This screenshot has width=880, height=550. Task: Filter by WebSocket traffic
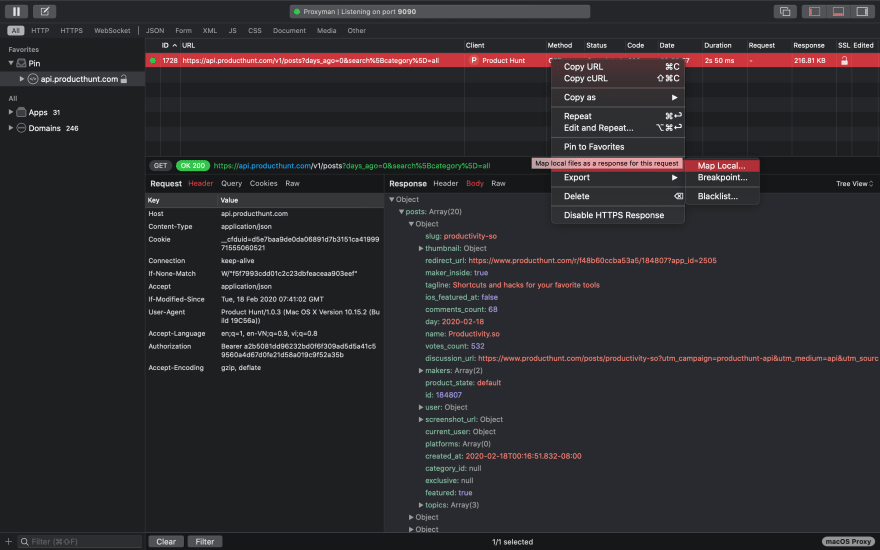point(112,30)
